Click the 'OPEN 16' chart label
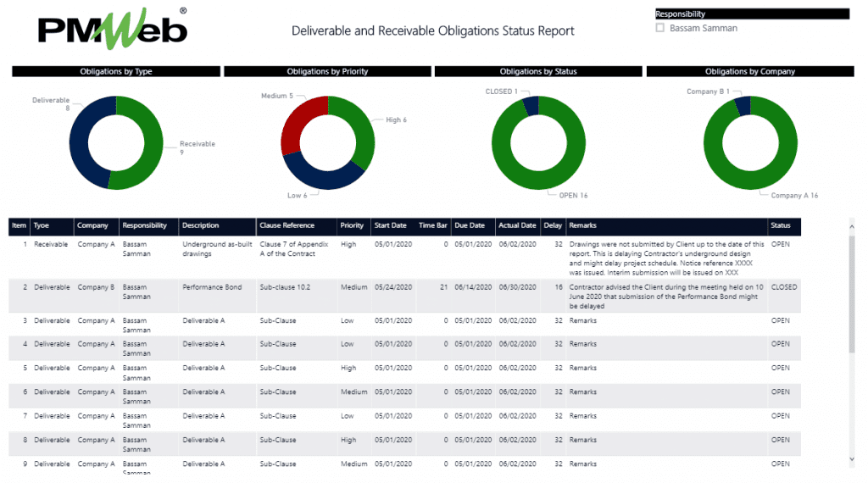This screenshot has height=483, width=868. point(573,195)
